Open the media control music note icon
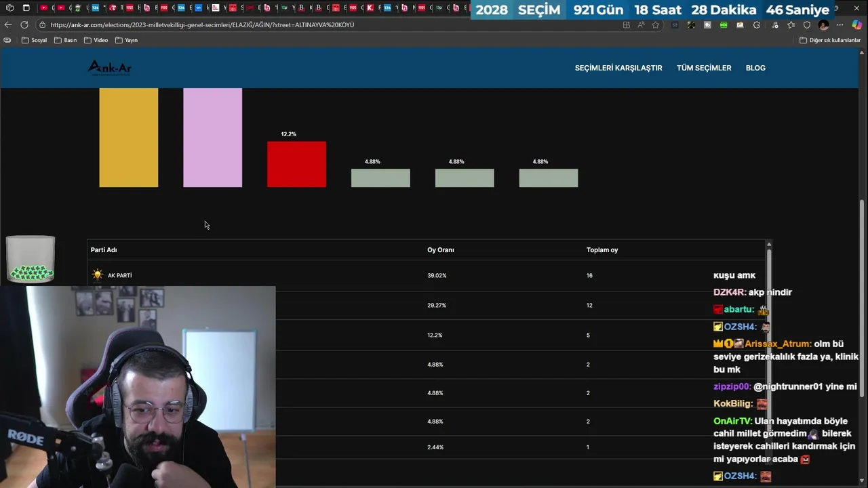 pos(775,25)
